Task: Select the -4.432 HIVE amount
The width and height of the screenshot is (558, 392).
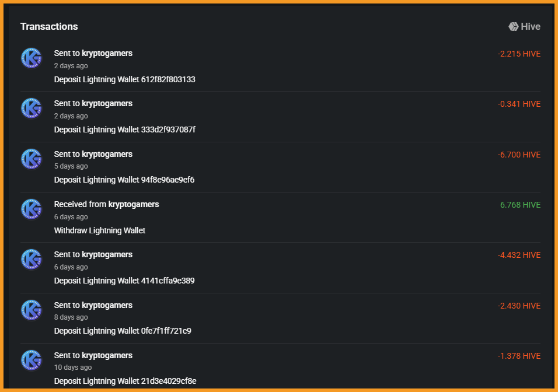Action: 519,255
